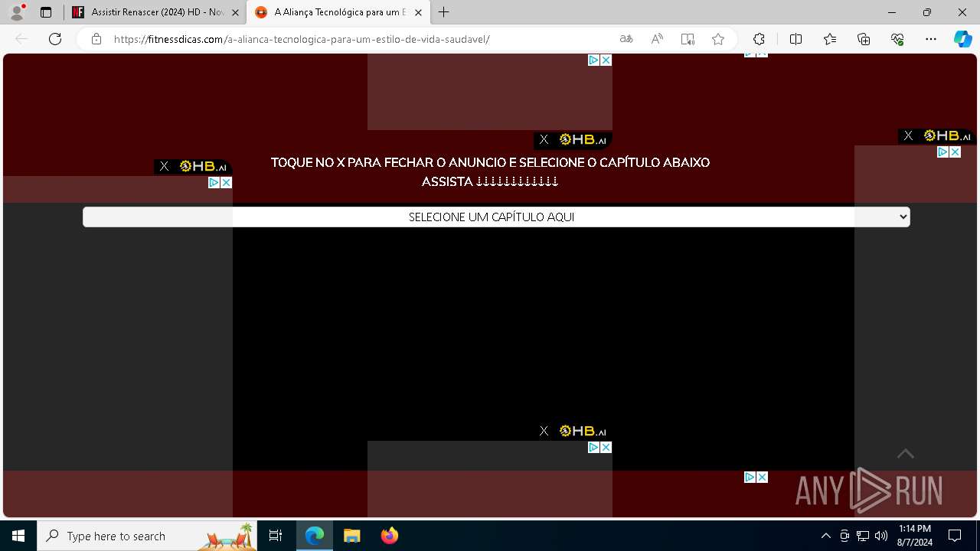Close the top center ad using X beside HB.ai
Image resolution: width=980 pixels, height=551 pixels.
coord(544,139)
